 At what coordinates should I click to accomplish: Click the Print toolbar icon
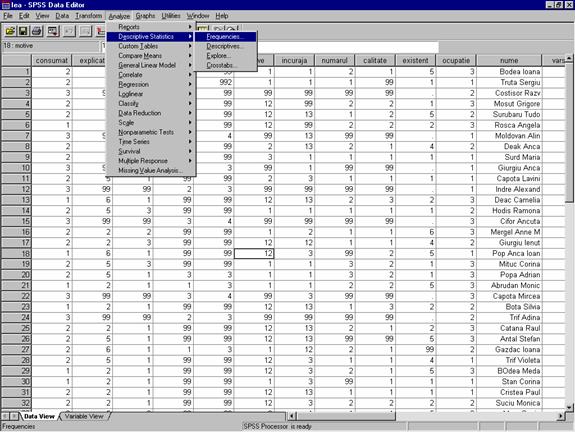36,31
